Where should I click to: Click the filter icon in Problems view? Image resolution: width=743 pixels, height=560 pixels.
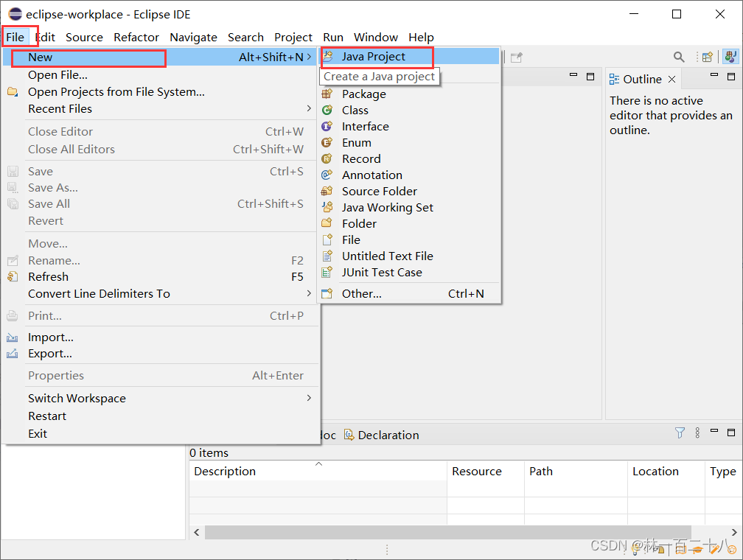680,433
